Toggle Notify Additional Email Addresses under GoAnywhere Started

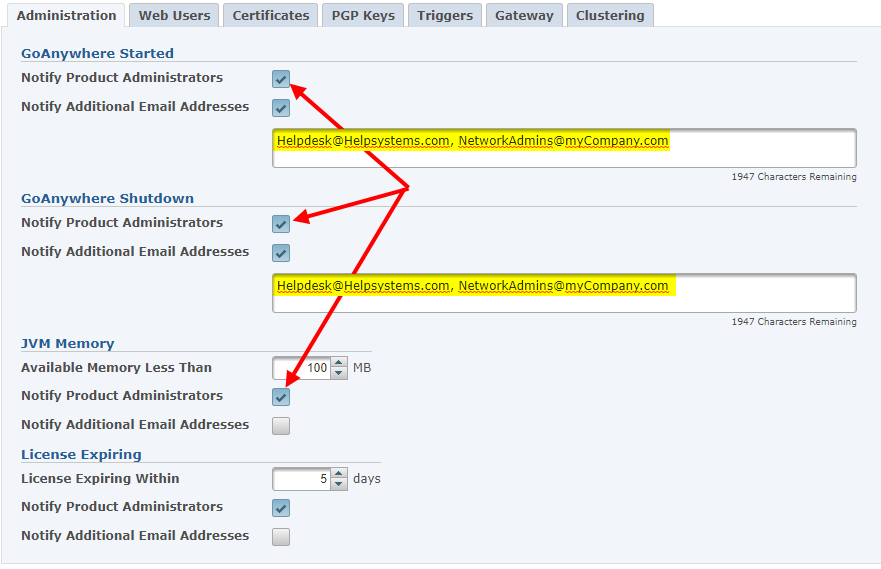281,108
